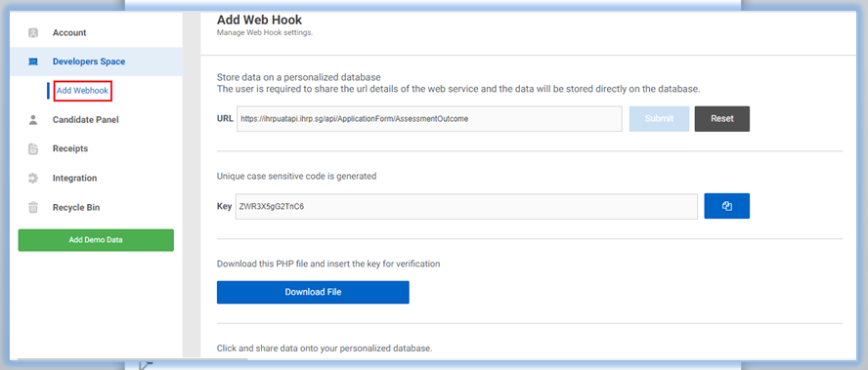The width and height of the screenshot is (868, 370).
Task: Click the Integration gear icon
Action: pyautogui.click(x=33, y=178)
